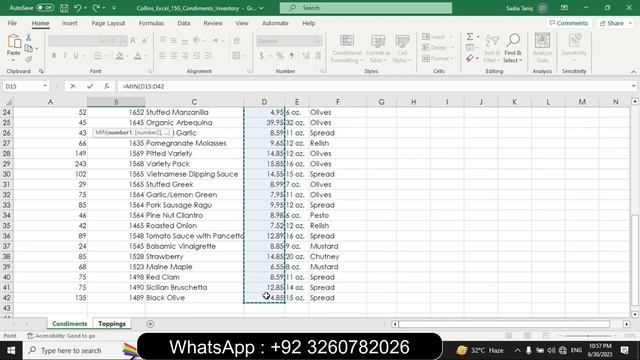640x360 pixels.
Task: Click the Windows Start button
Action: pyautogui.click(x=11, y=351)
